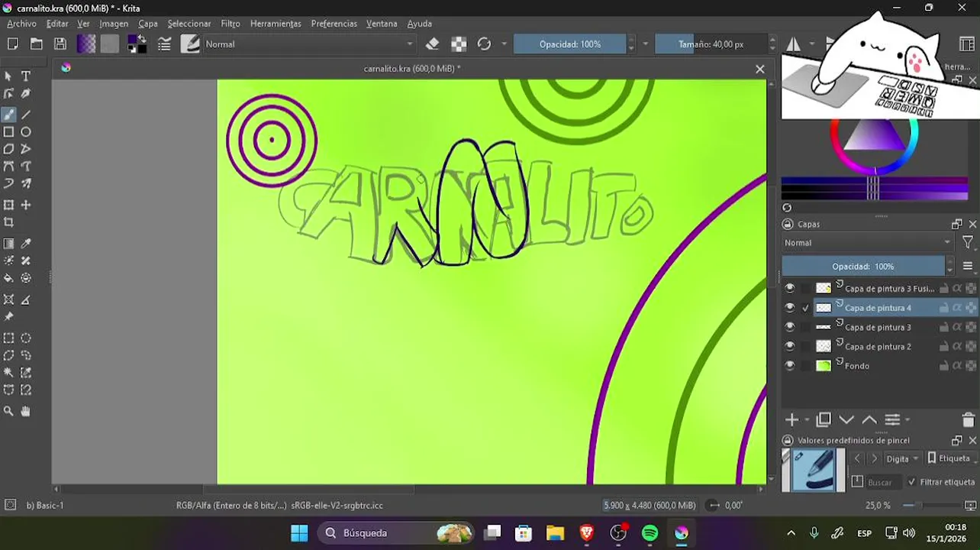Create a new document from toolbar
The height and width of the screenshot is (550, 980).
(13, 44)
